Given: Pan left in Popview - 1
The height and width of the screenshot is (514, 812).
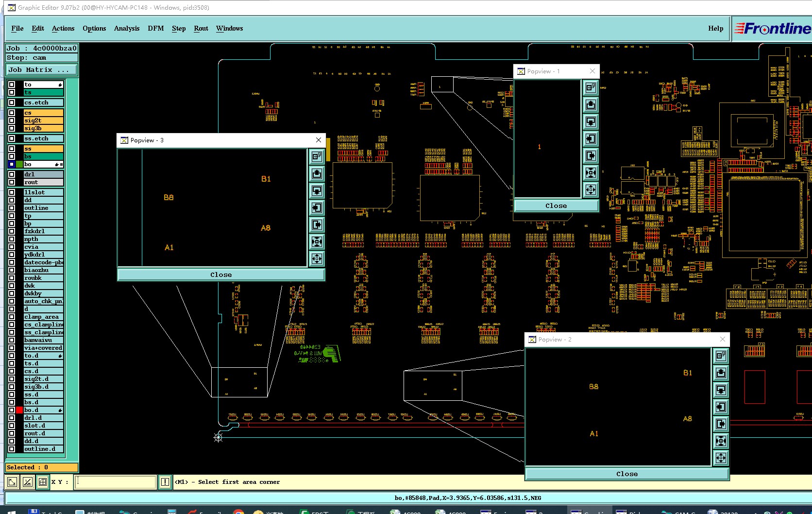Looking at the screenshot, I should tap(591, 138).
